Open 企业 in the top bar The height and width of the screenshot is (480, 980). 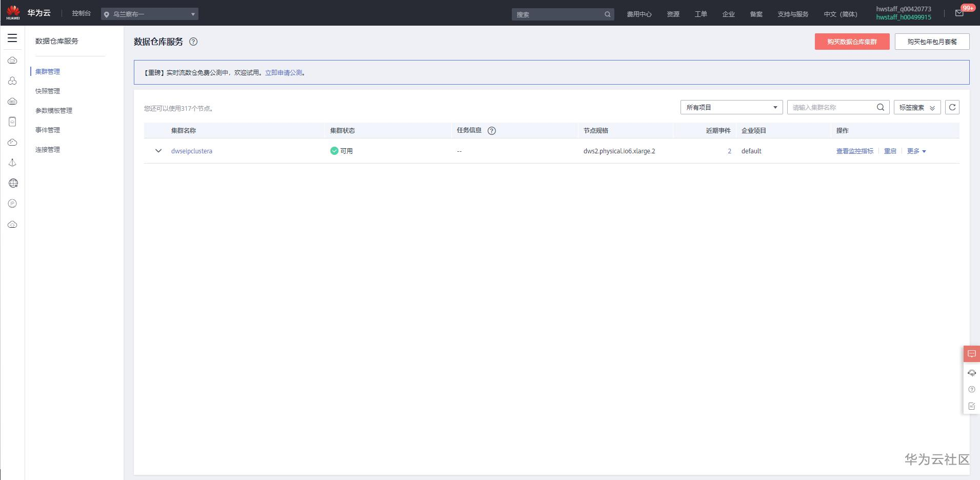pyautogui.click(x=729, y=14)
